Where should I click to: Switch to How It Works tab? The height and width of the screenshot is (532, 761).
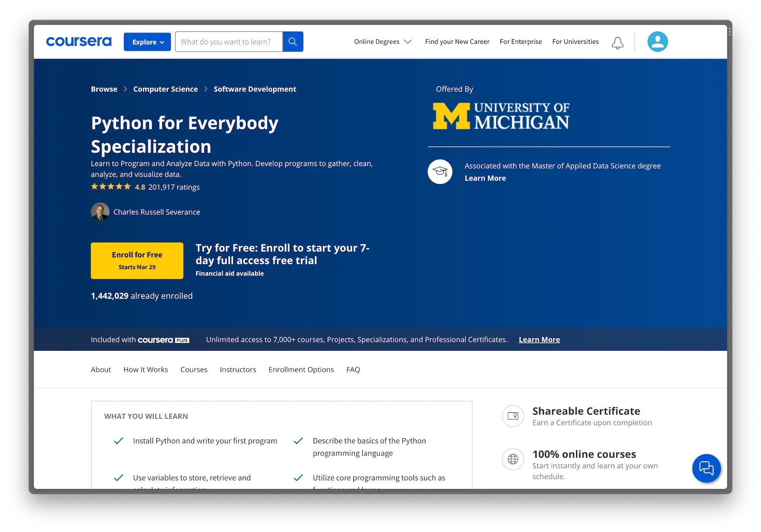145,370
